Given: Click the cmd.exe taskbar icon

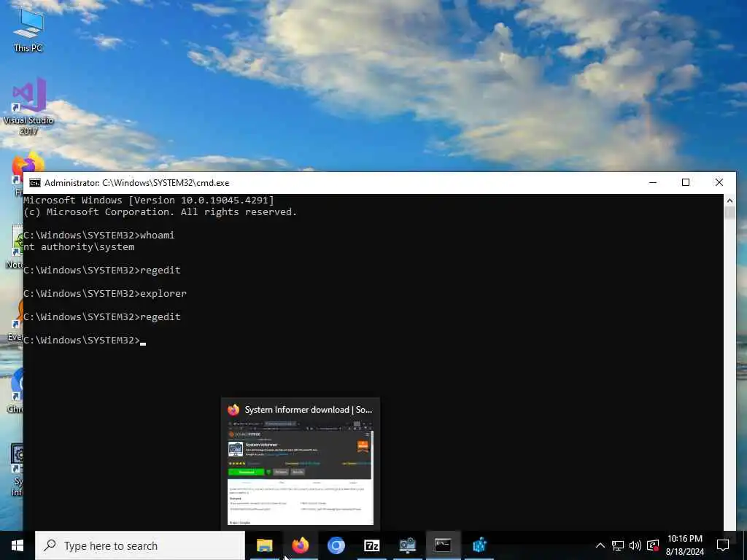Looking at the screenshot, I should [x=443, y=545].
